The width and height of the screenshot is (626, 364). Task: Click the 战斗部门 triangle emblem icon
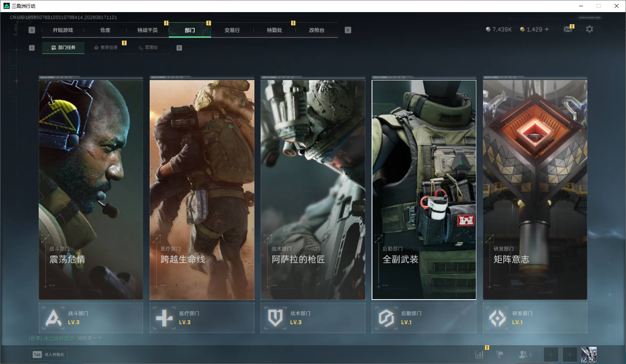(53, 318)
